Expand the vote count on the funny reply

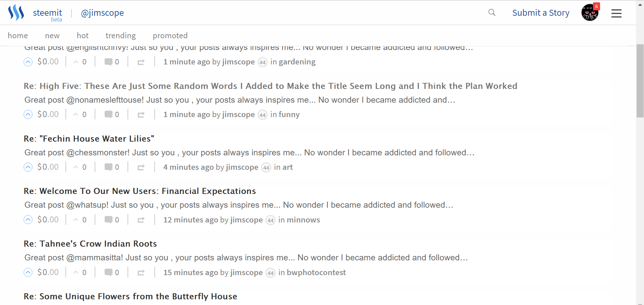(x=80, y=114)
